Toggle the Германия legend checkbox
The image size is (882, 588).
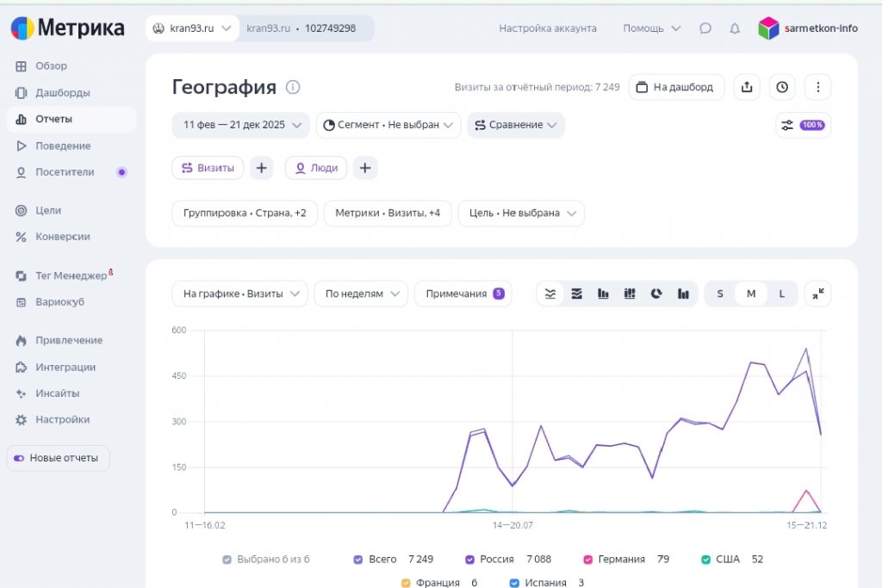click(587, 560)
